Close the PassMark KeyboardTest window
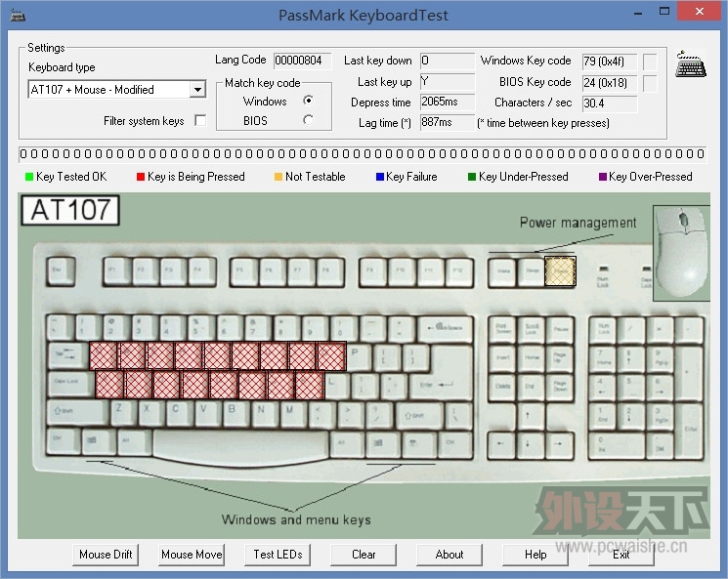 pyautogui.click(x=700, y=11)
